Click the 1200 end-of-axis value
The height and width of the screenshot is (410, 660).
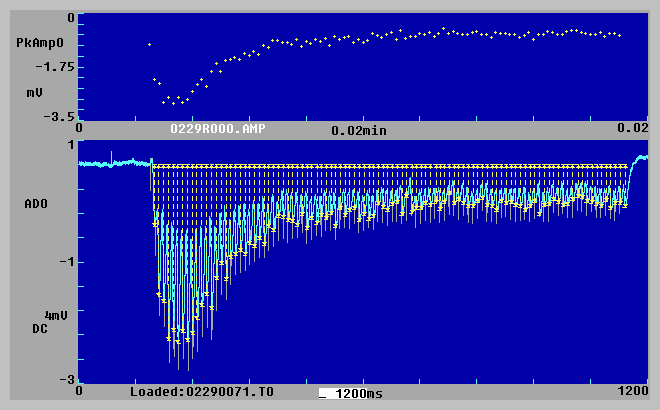pos(632,392)
